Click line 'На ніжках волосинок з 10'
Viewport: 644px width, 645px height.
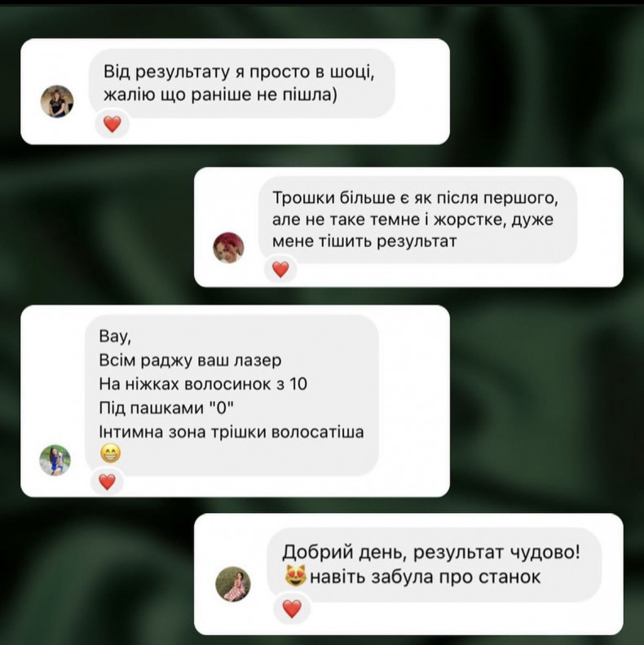pos(203,384)
